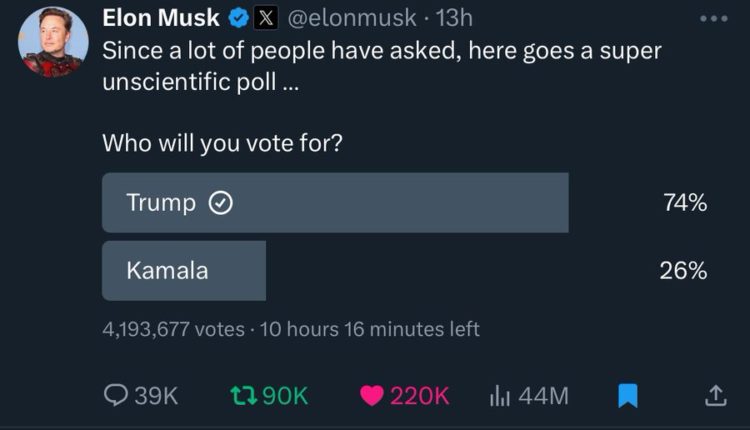Open the three-dot more options menu
This screenshot has width=750, height=430.
tap(714, 19)
